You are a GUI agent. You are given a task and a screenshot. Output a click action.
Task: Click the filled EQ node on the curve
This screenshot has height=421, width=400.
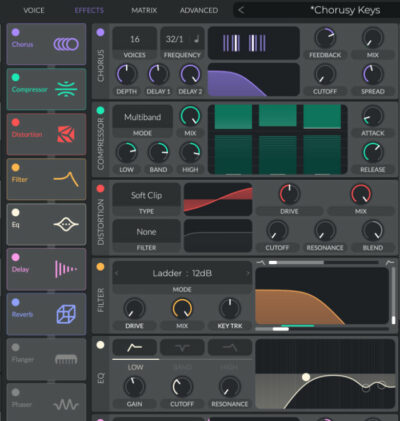[x=306, y=377]
